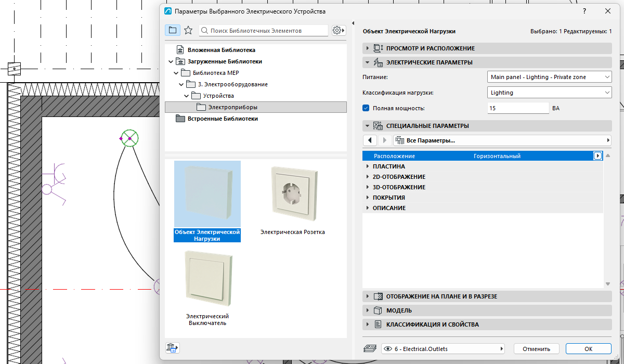The height and width of the screenshot is (364, 624).
Task: Expand the ПРОСМОТР И РАСПОЛОЖЕНИЕ panel
Action: point(487,48)
